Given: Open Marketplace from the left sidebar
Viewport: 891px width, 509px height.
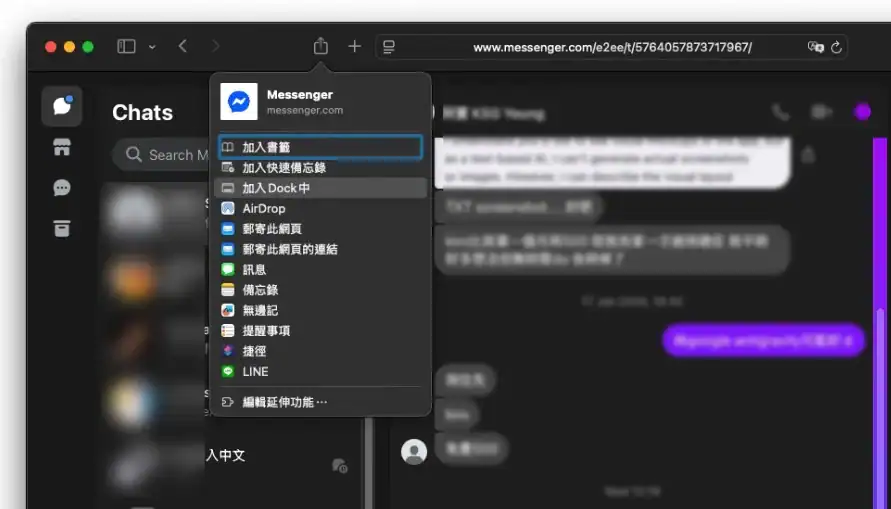Looking at the screenshot, I should click(61, 148).
